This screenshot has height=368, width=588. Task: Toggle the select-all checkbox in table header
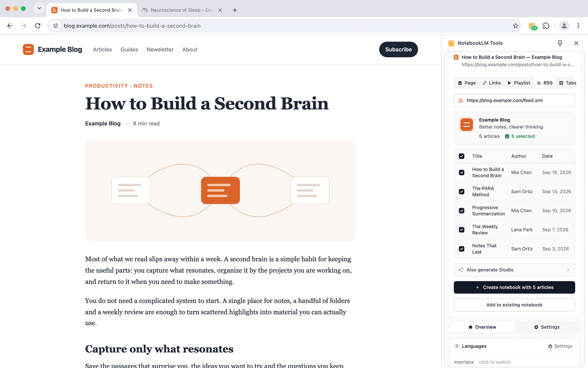[462, 156]
